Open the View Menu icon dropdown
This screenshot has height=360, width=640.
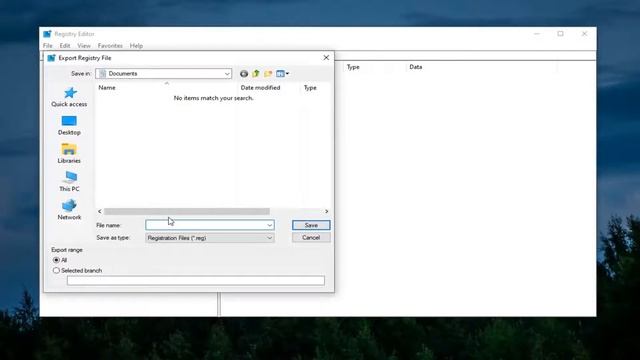click(282, 73)
